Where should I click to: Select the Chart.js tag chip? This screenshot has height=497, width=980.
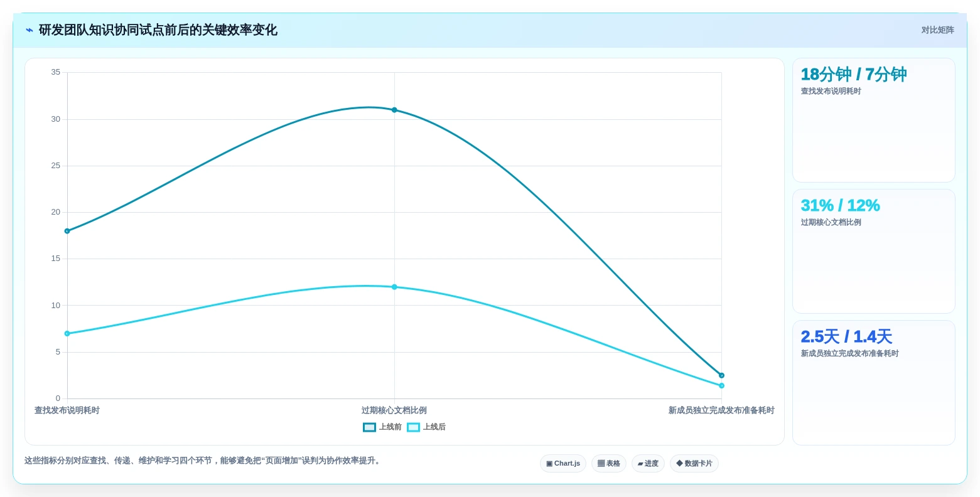pos(563,464)
